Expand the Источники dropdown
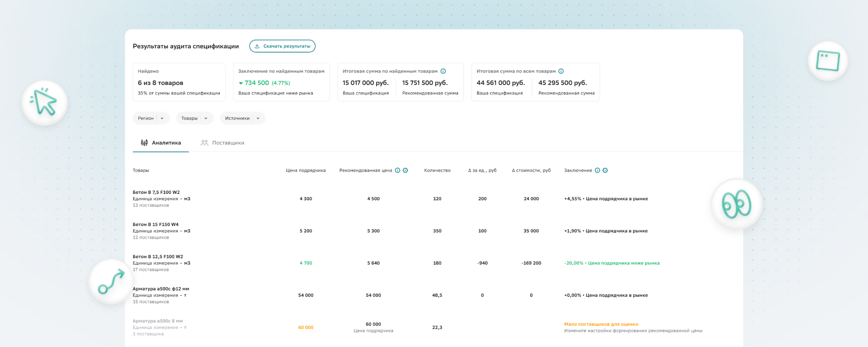Viewport: 868px width, 347px height. (242, 118)
